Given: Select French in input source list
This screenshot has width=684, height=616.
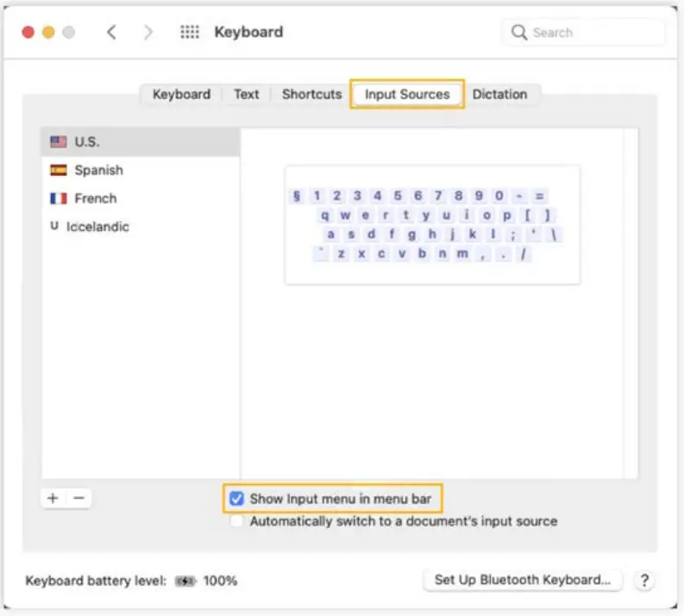Looking at the screenshot, I should coord(141,198).
